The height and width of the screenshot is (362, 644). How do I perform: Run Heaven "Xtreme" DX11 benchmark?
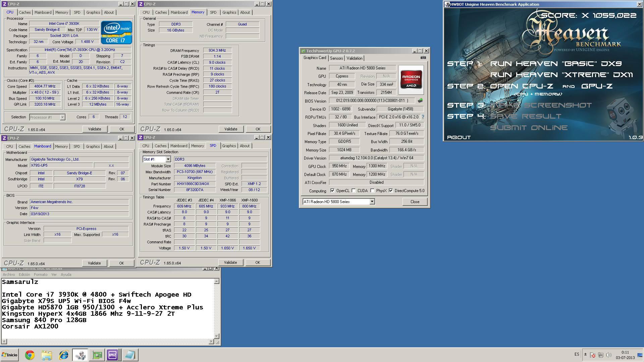[x=561, y=75]
